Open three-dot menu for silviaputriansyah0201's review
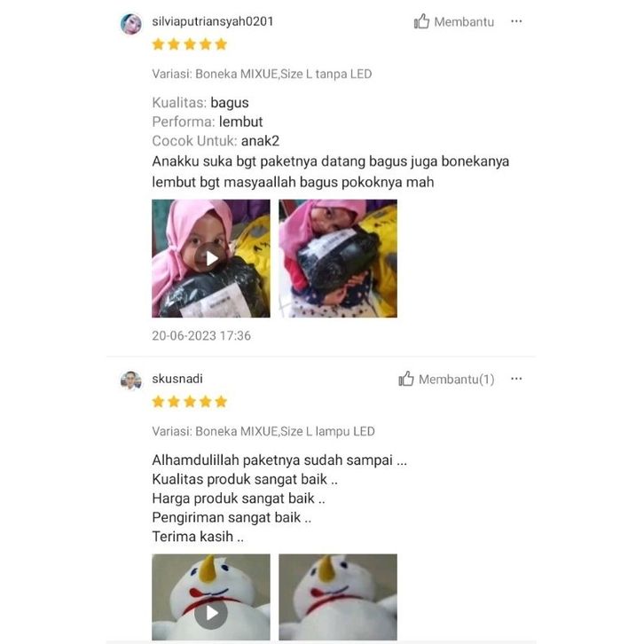This screenshot has height=644, width=644. pos(516,21)
